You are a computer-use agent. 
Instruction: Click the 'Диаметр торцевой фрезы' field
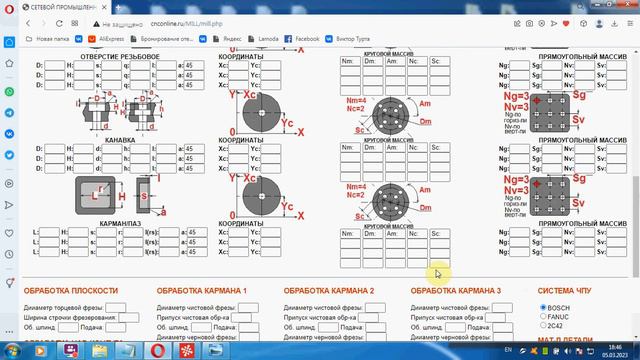tap(116, 307)
